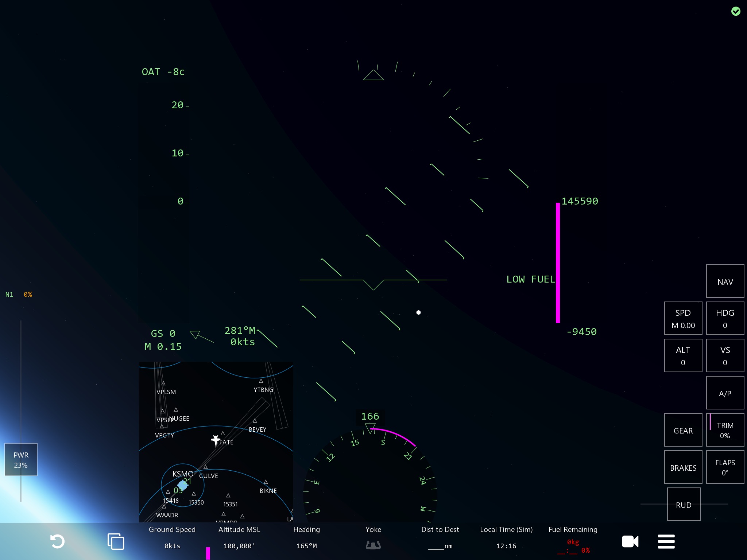Click the overlapping windows icon
The image size is (747, 560).
coord(116,541)
